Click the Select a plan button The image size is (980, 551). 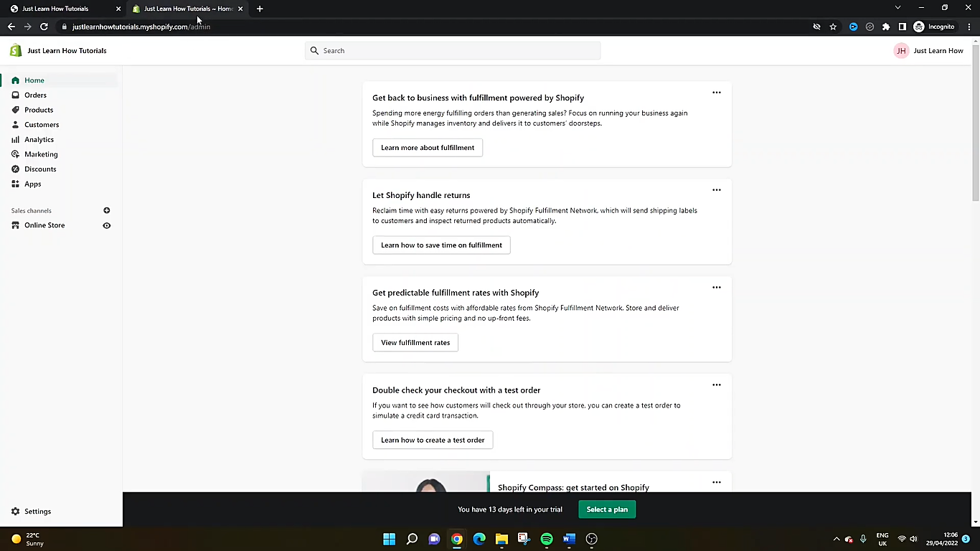(x=607, y=509)
